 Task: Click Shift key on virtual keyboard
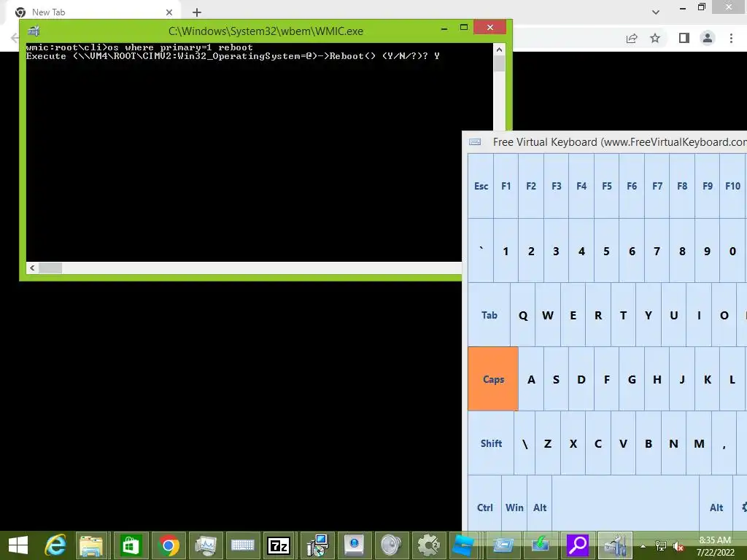[x=491, y=443]
